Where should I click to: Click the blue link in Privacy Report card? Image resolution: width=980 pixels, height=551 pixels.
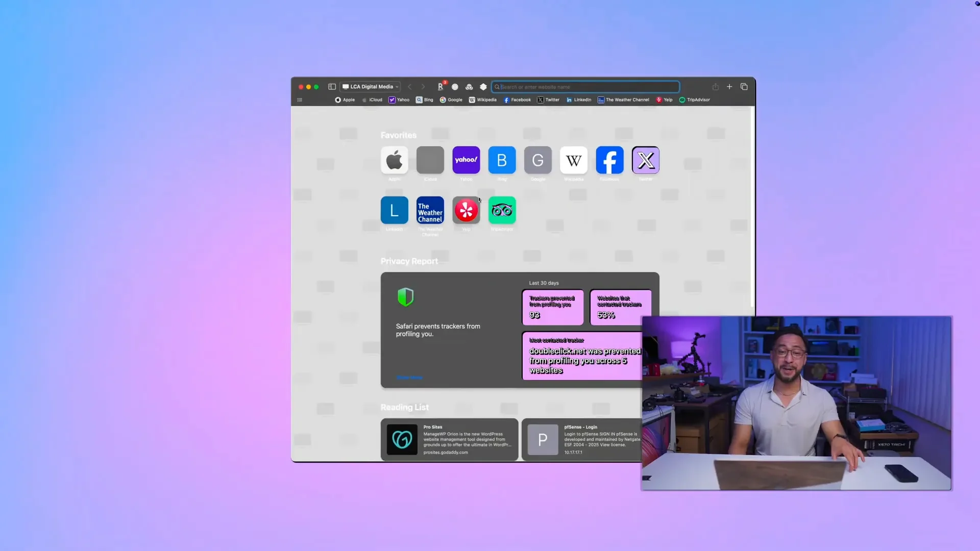tap(409, 378)
